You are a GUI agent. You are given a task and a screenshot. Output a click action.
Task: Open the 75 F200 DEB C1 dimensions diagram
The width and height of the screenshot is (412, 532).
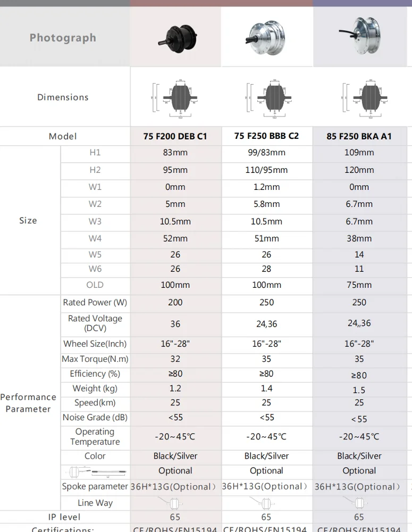coord(175,97)
